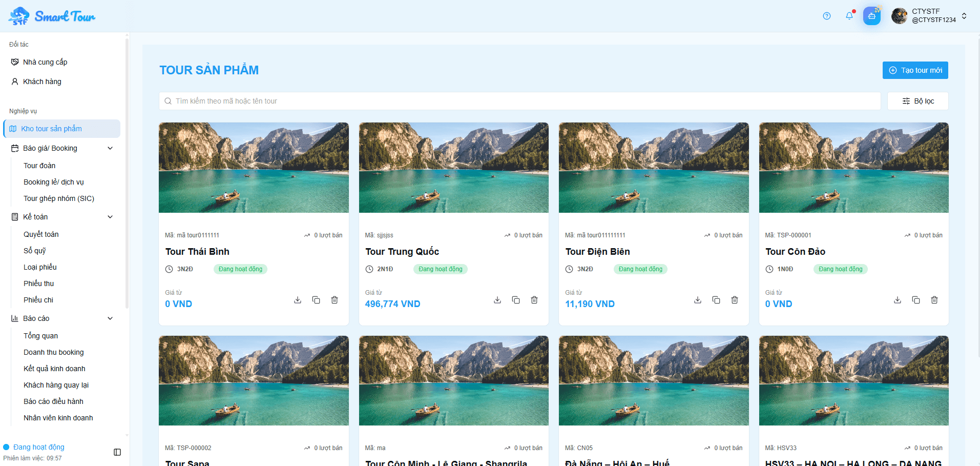Download the Tour Thái Bình card

pos(298,300)
